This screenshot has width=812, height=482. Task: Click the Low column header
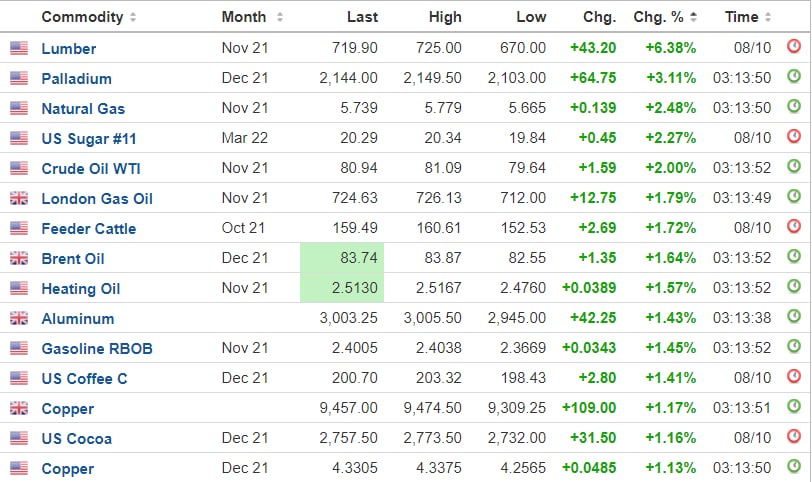click(x=531, y=17)
